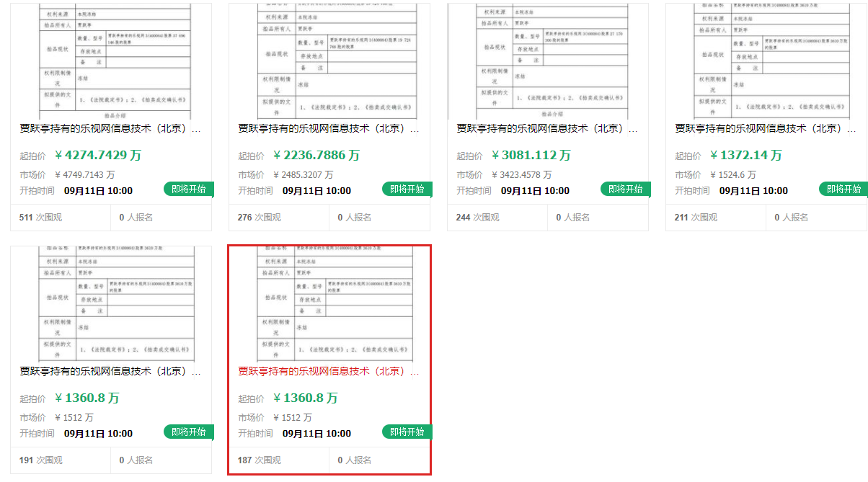The image size is (868, 482).
Task: Select the ¥1360.8万 price on the 187次围观 listing
Action: click(x=306, y=398)
